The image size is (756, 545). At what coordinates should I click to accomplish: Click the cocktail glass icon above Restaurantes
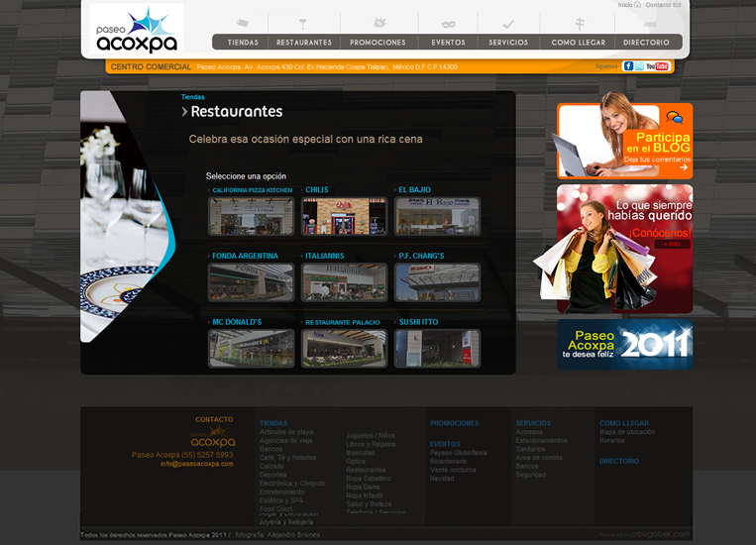point(302,23)
